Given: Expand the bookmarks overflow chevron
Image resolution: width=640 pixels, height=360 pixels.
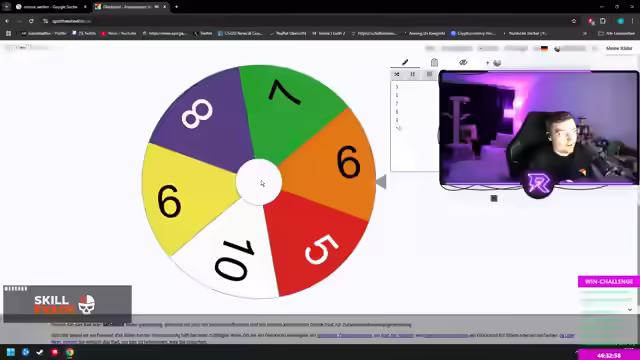Looking at the screenshot, I should pyautogui.click(x=585, y=33).
